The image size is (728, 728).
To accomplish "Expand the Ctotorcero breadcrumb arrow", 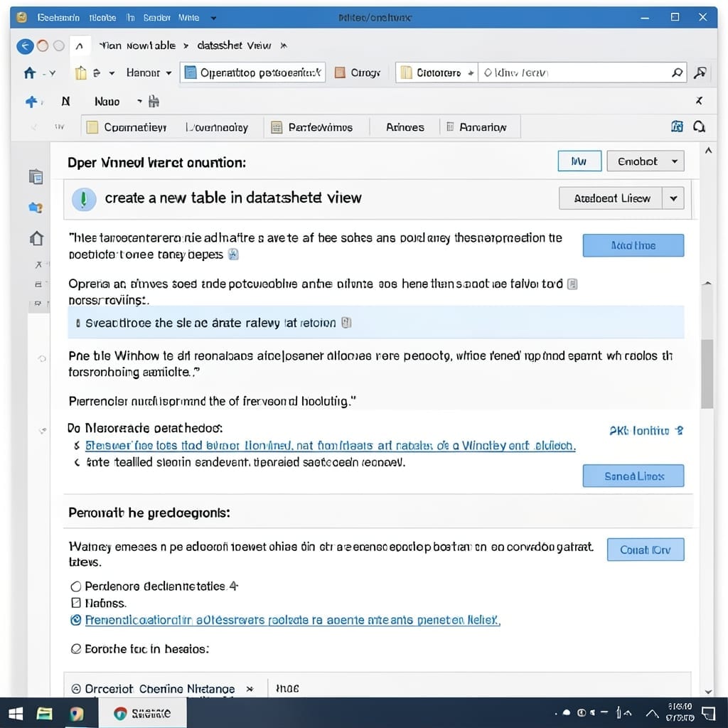I will point(471,73).
